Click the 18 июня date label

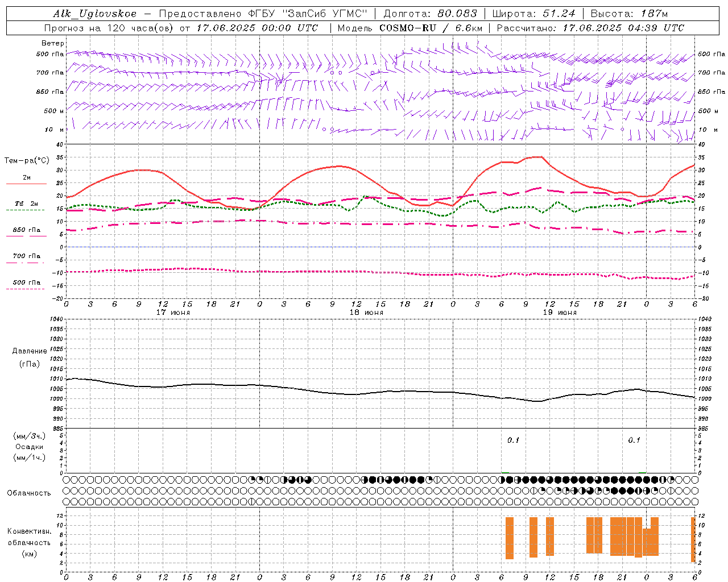click(x=366, y=313)
